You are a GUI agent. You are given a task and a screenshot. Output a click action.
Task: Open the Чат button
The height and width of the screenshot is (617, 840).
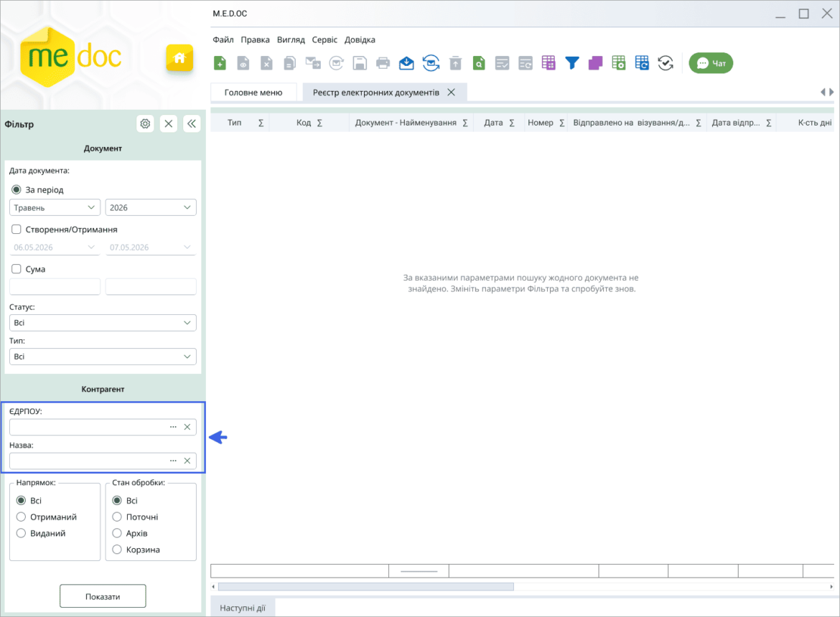click(x=711, y=63)
